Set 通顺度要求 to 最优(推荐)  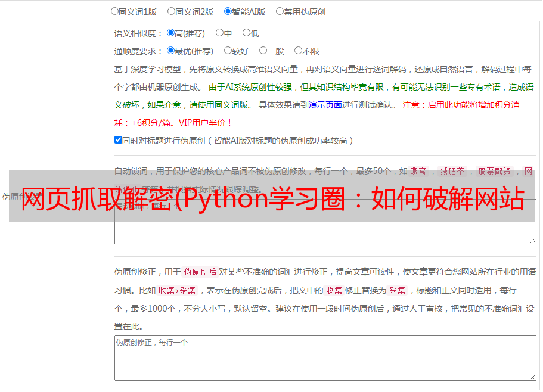coord(170,51)
